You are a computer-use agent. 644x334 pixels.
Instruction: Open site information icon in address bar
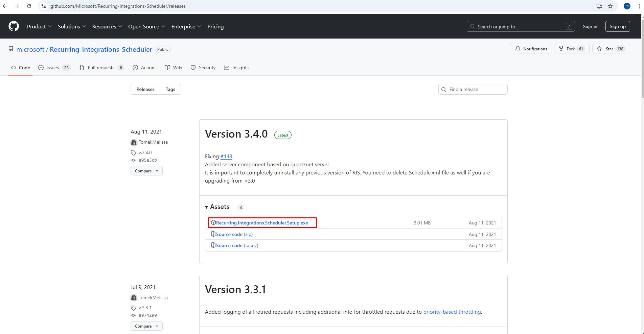coord(44,6)
